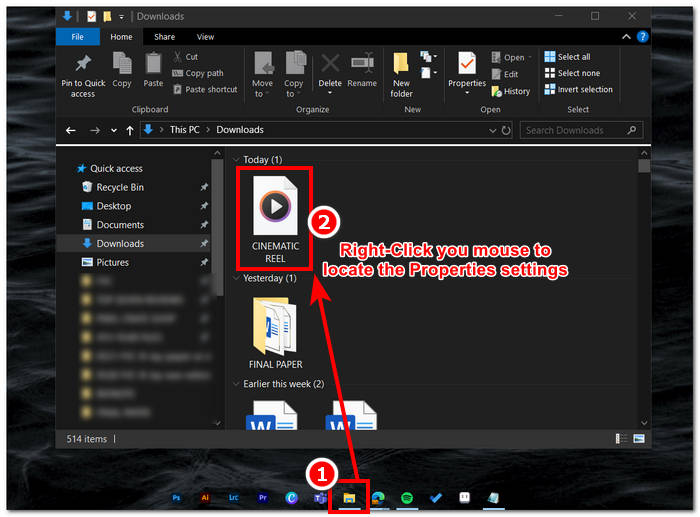The image size is (700, 517).
Task: Open Desktop in the sidebar
Action: (x=114, y=206)
